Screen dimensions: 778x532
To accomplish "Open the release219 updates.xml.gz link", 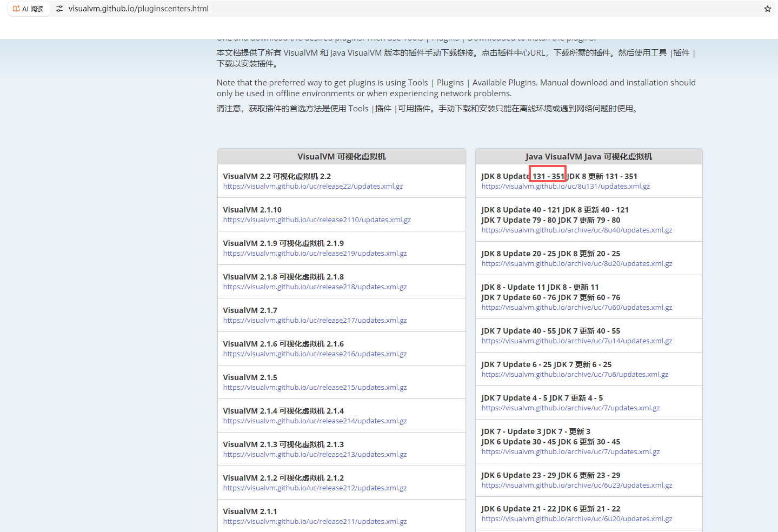I will coord(315,254).
